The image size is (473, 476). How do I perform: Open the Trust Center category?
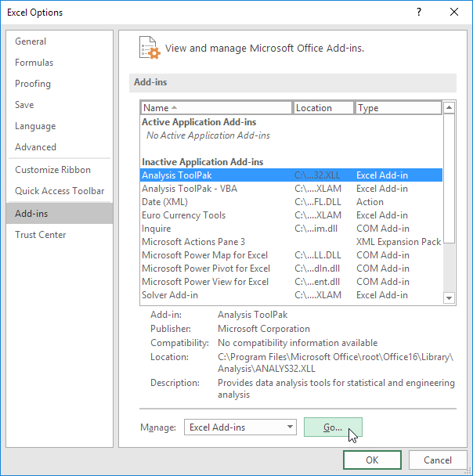point(60,235)
